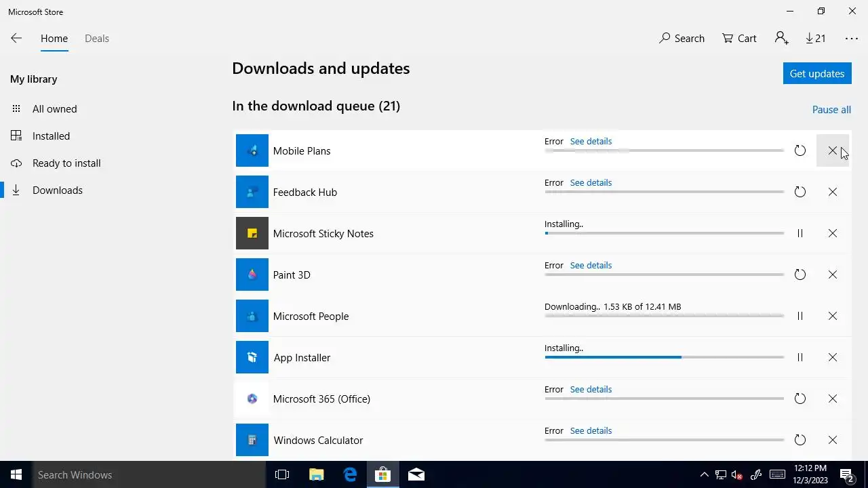See details for Microsoft 365 error

[x=591, y=390]
